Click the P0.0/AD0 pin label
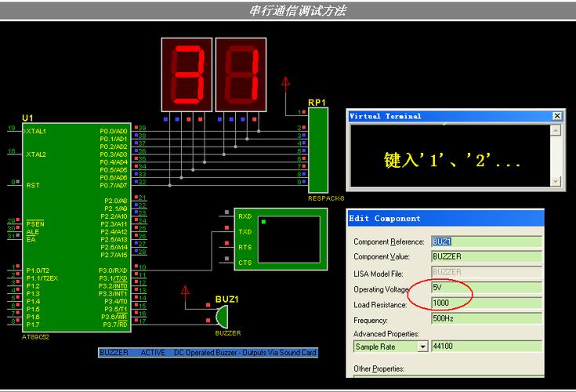The width and height of the screenshot is (576, 392). (114, 131)
